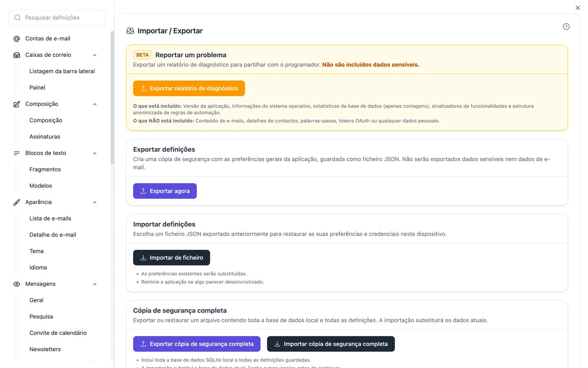Click the search magnifier icon

(18, 18)
